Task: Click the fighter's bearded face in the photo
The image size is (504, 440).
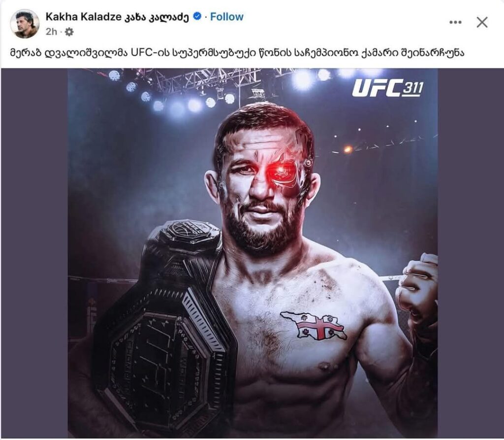Action: [263, 187]
